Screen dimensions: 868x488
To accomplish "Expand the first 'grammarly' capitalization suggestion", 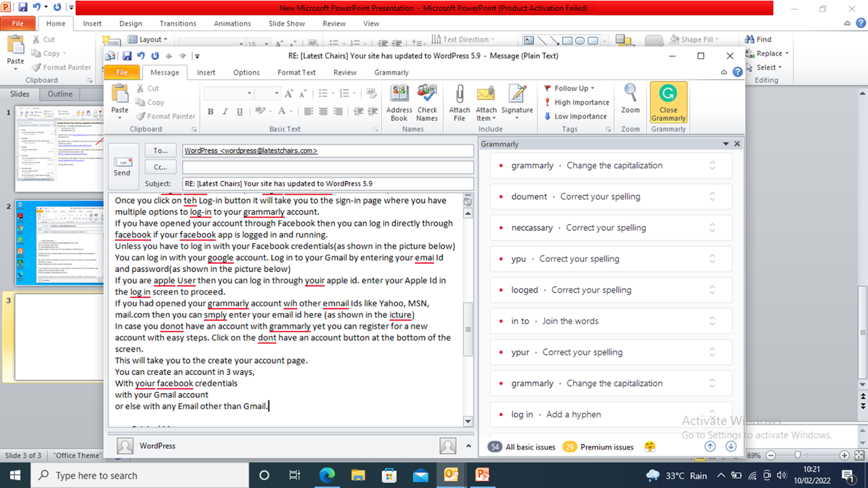I will pyautogui.click(x=712, y=165).
